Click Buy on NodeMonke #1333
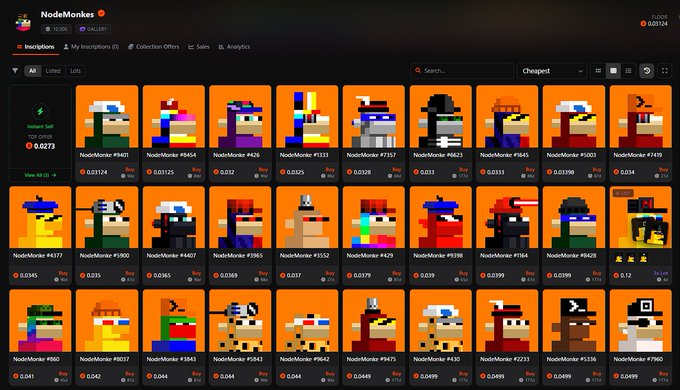Viewport: 680px width, 390px height. tap(330, 170)
